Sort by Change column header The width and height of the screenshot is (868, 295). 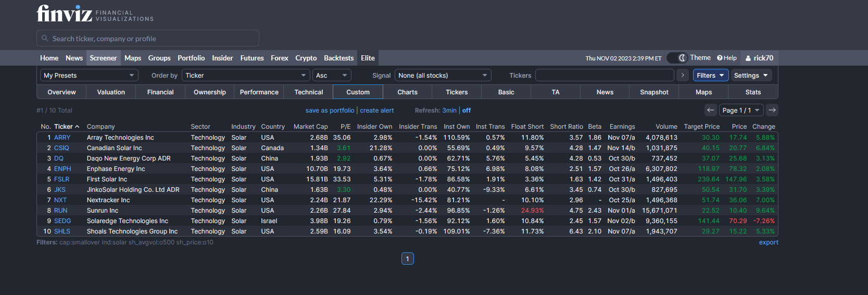(x=764, y=127)
